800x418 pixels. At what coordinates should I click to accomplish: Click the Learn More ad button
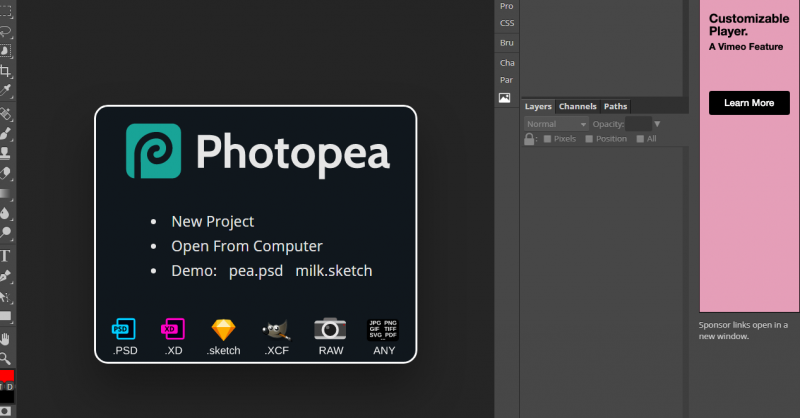[749, 103]
